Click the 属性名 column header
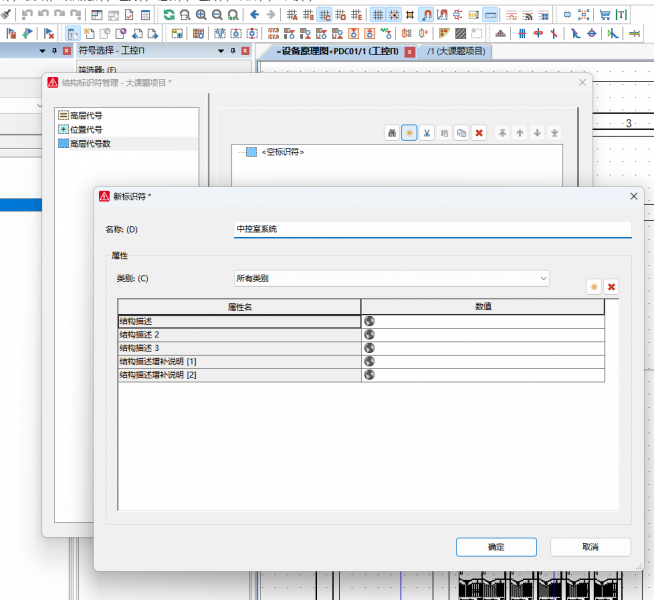This screenshot has width=654, height=600. click(239, 307)
